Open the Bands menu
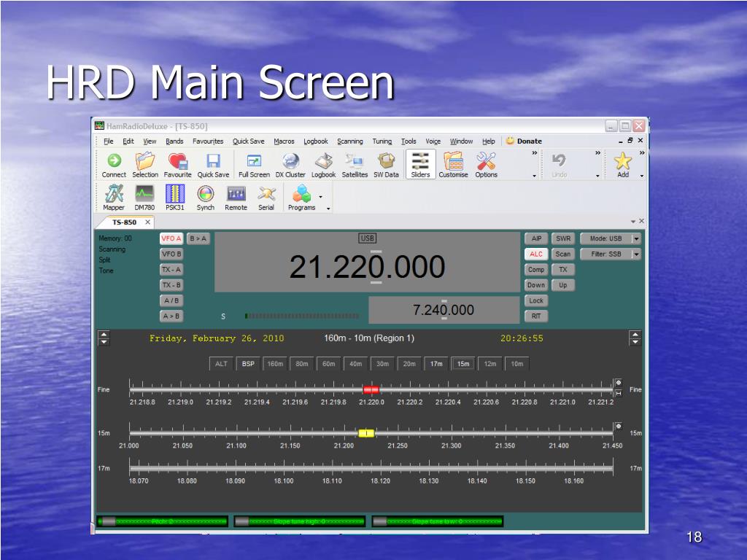Screen dimensions: 747x560 point(174,141)
